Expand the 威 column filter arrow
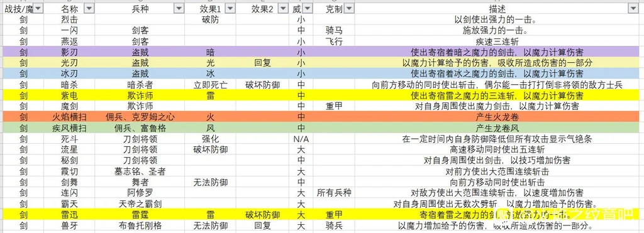 (x=308, y=9)
